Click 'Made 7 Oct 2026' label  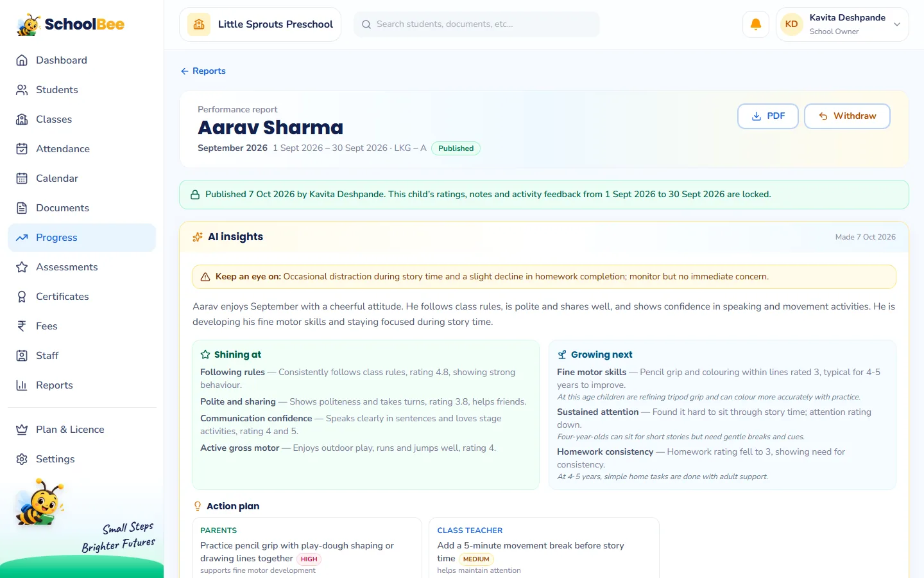[865, 237]
